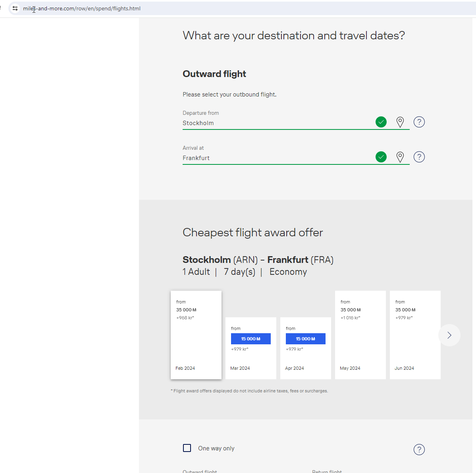
Task: Click the Departure from Stockholm input field
Action: click(x=274, y=123)
